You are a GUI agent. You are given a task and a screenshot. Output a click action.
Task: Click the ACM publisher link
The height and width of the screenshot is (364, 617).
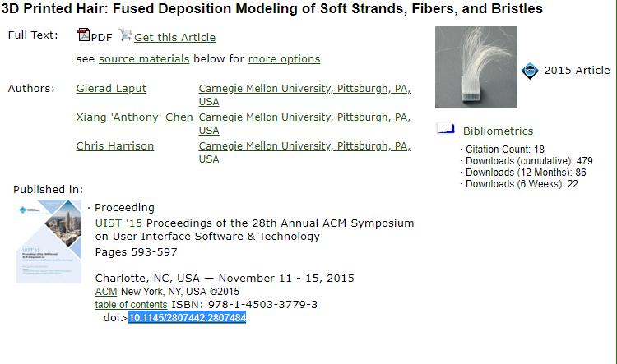coord(106,292)
